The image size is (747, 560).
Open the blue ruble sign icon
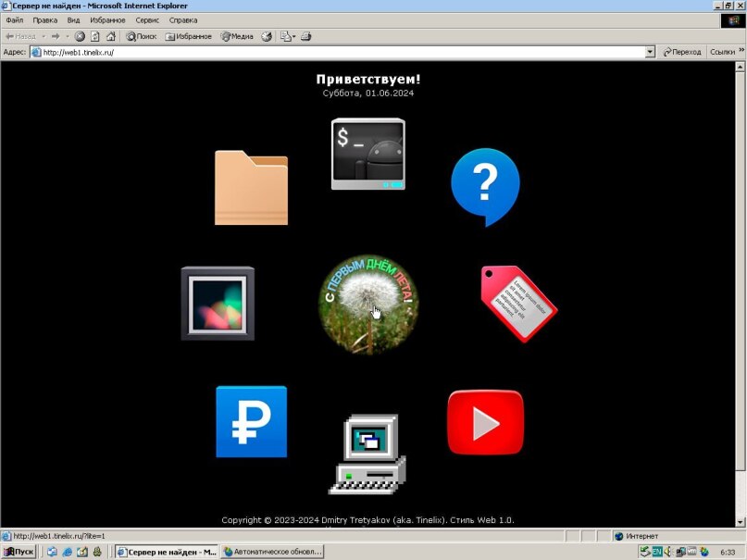[x=251, y=422]
